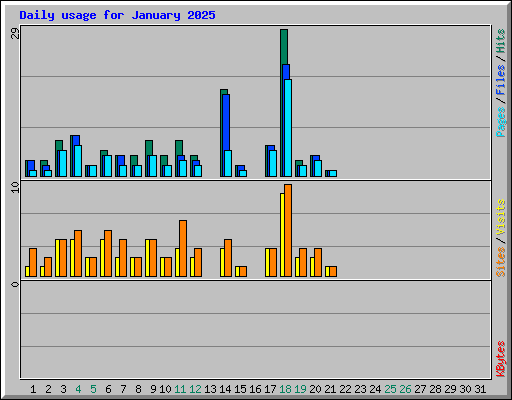Click the Visits legend label
512x400 pixels.
tap(501, 217)
